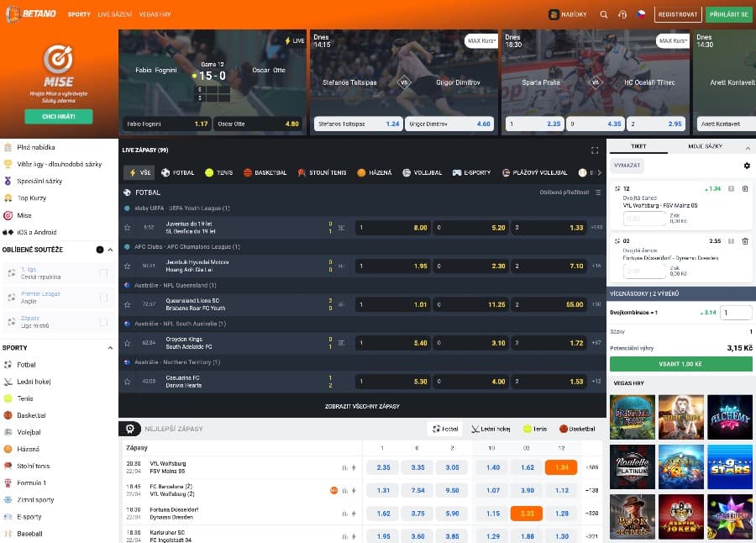Click the Czech flag language icon

coord(641,14)
